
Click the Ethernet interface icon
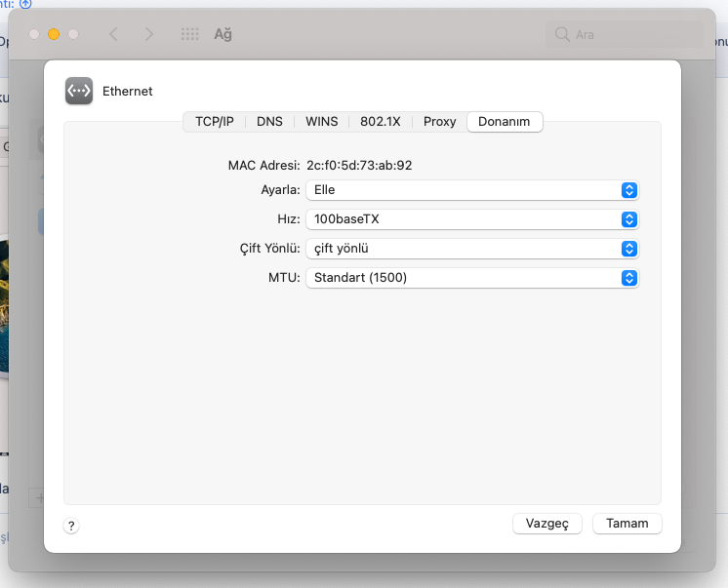pyautogui.click(x=78, y=91)
